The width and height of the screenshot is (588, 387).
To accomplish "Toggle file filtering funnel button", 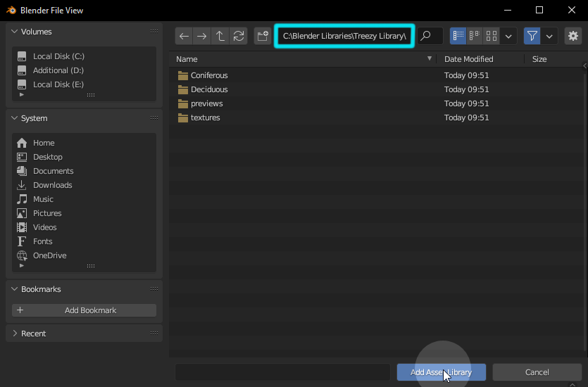I will pos(532,36).
